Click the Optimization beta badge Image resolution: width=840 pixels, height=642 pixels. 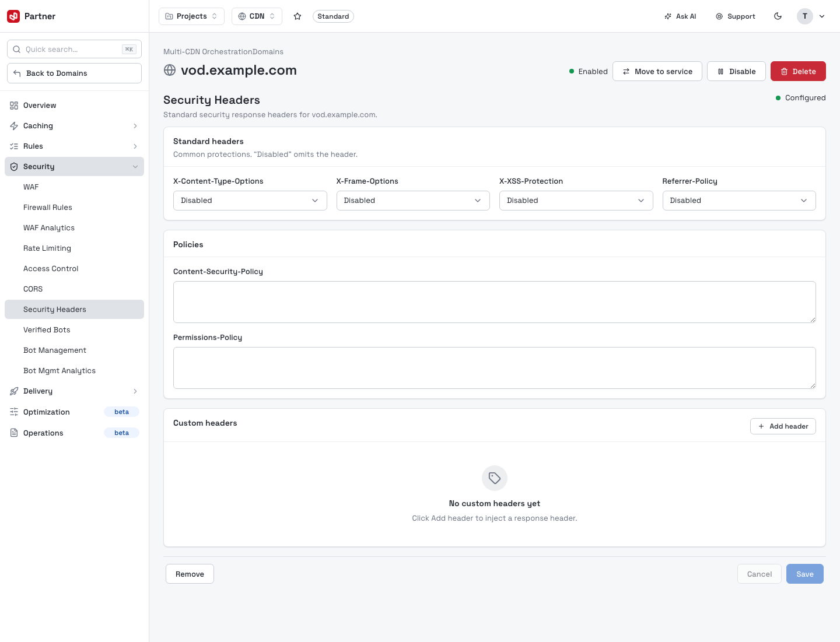pyautogui.click(x=121, y=412)
